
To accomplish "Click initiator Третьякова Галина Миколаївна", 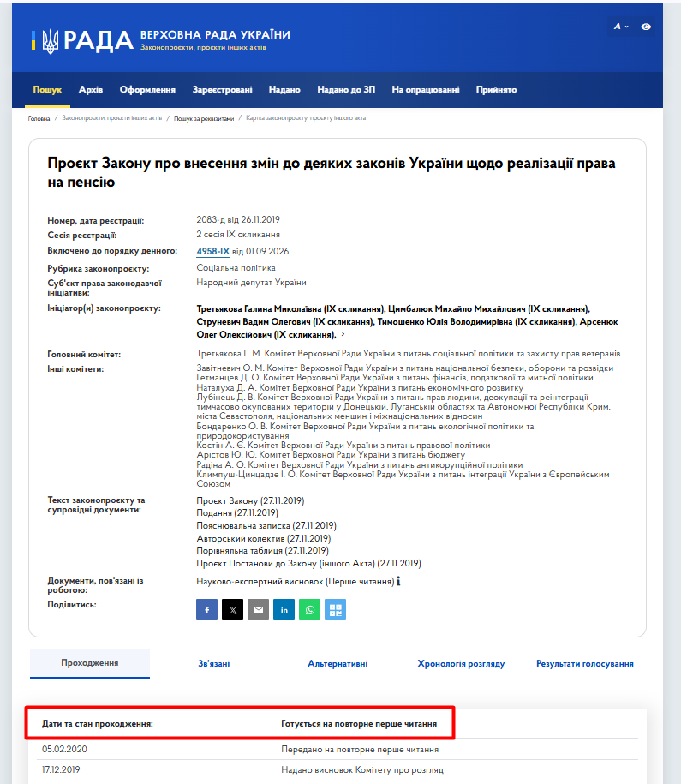I will coord(290,309).
